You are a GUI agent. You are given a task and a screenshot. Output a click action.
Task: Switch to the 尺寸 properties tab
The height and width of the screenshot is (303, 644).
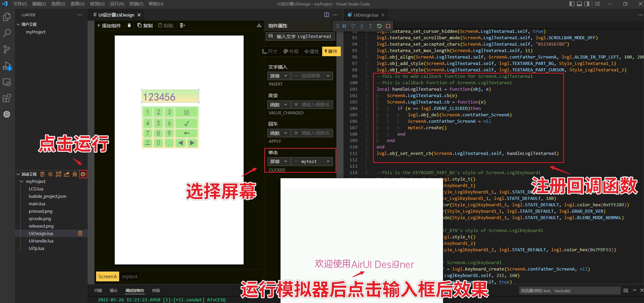270,51
